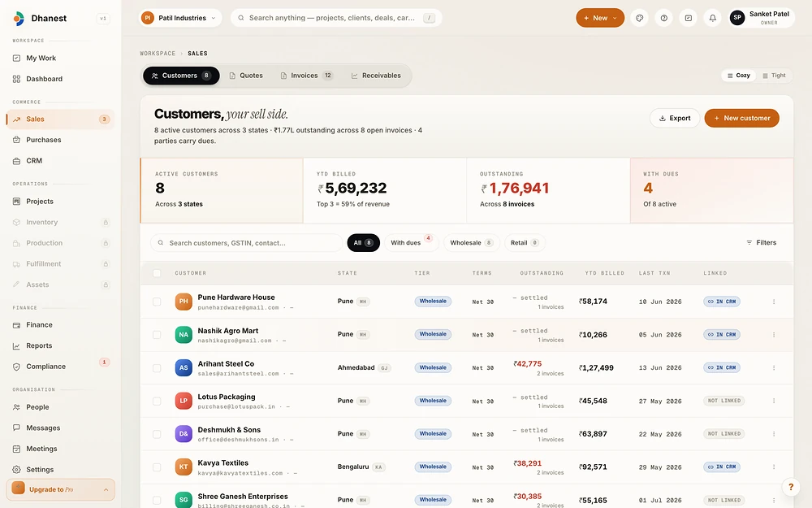Image resolution: width=812 pixels, height=508 pixels.
Task: Switch density to Cozy
Action: [x=738, y=76]
